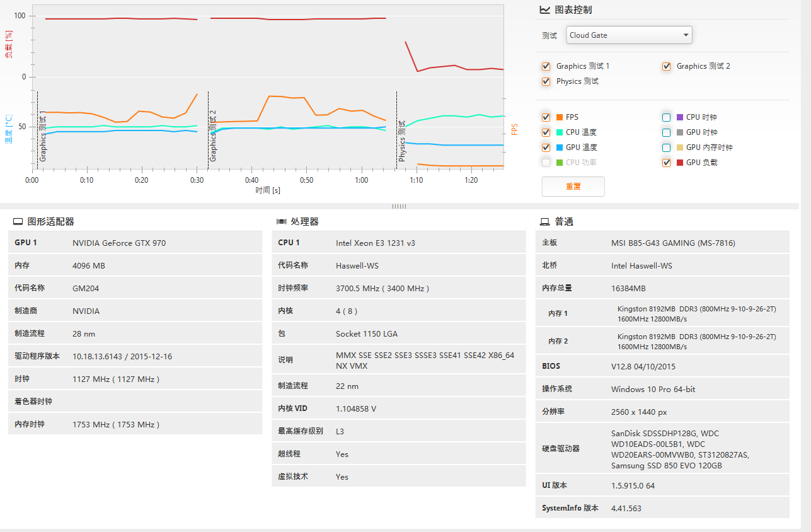Click the motherboard MSI B85-G43 GAMING value
This screenshot has height=532, width=811.
pos(673,243)
